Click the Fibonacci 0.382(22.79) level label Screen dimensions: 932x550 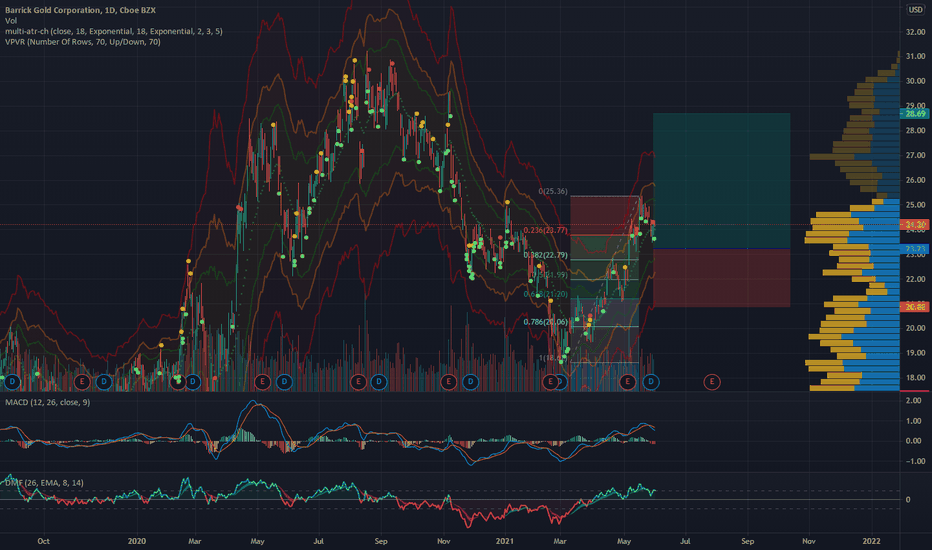tap(545, 255)
